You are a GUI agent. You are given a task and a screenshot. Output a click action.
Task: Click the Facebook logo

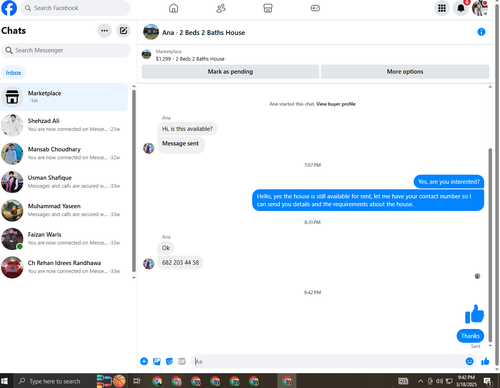point(9,8)
